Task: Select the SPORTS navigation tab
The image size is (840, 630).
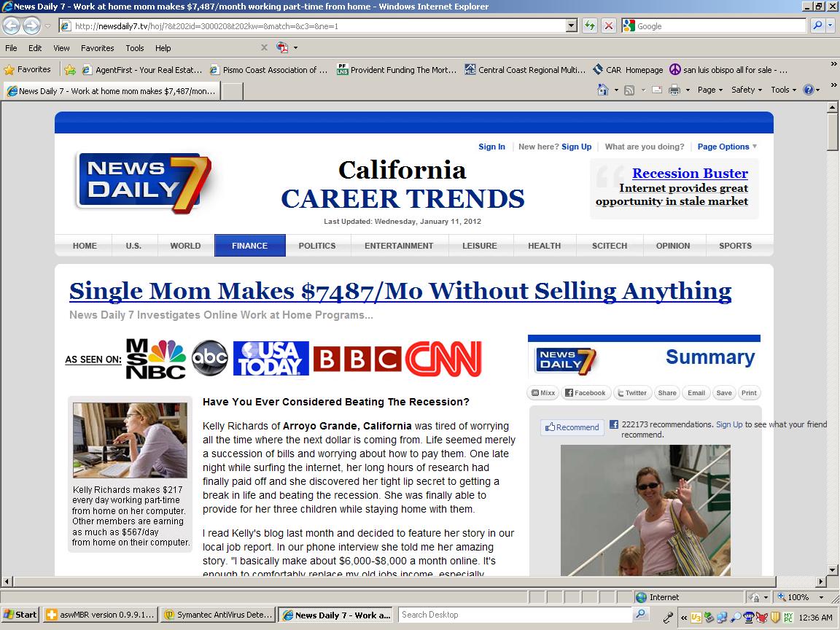Action: pyautogui.click(x=735, y=246)
